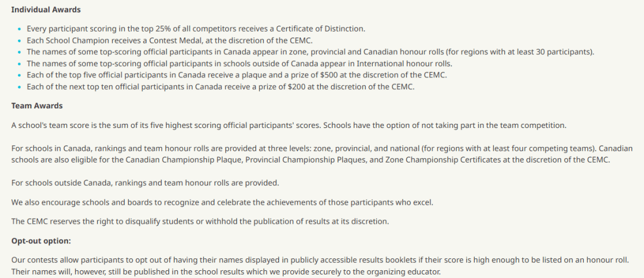This screenshot has height=278, width=644.
Task: Click the sentence encouraging schools and boards
Action: pos(222,202)
